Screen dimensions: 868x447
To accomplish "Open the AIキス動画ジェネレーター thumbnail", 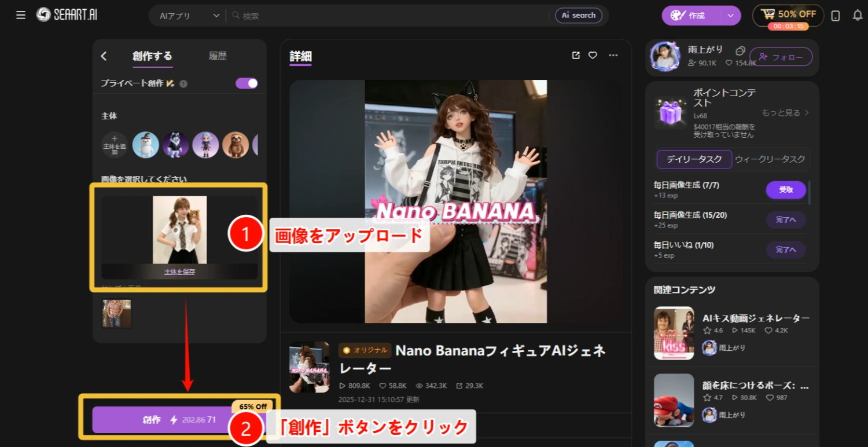I will tap(674, 333).
